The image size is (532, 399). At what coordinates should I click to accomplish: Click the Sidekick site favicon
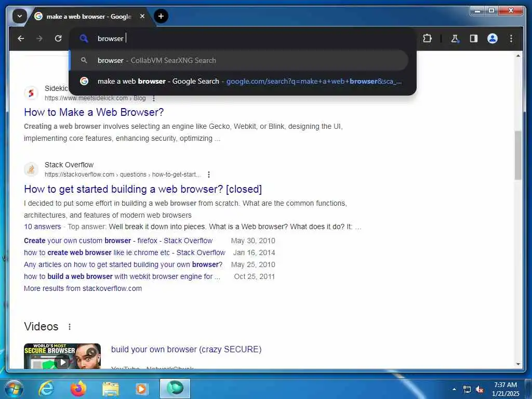pos(31,93)
